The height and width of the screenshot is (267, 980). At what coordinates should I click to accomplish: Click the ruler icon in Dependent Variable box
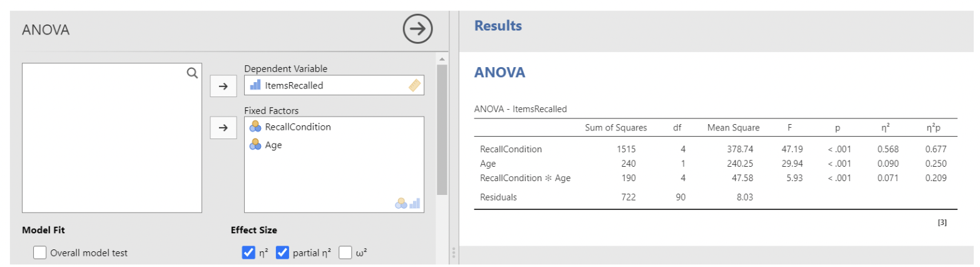414,86
